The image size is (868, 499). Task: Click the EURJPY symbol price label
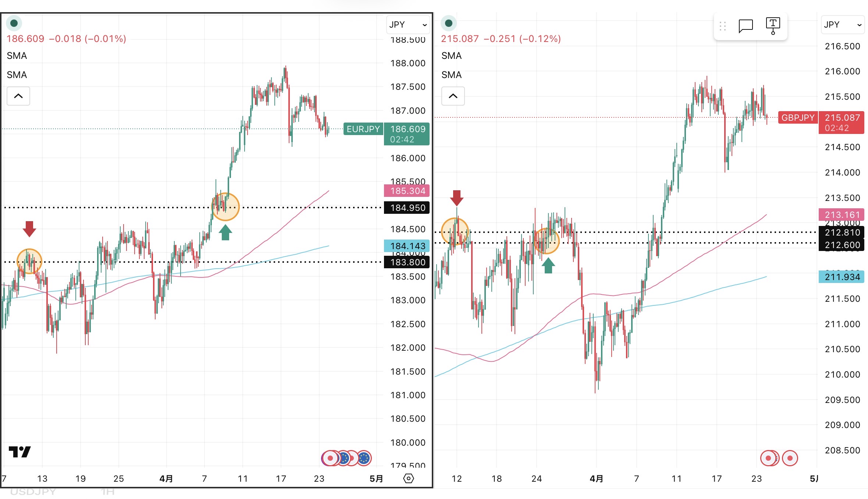363,129
